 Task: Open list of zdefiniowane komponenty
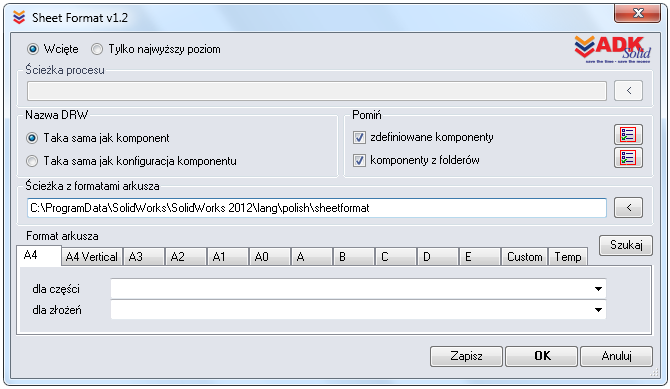click(628, 135)
